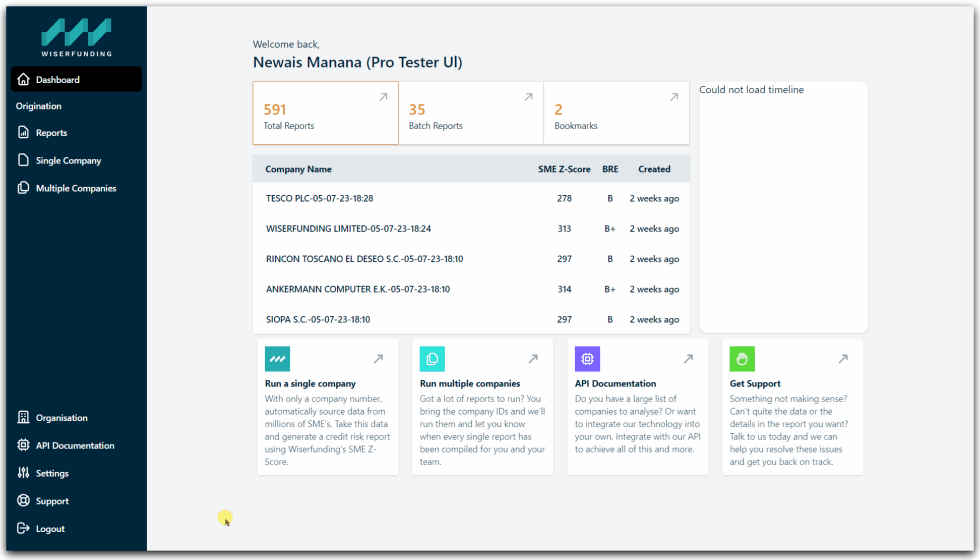The width and height of the screenshot is (980, 560).
Task: Open Reports from sidebar menu
Action: (x=76, y=132)
